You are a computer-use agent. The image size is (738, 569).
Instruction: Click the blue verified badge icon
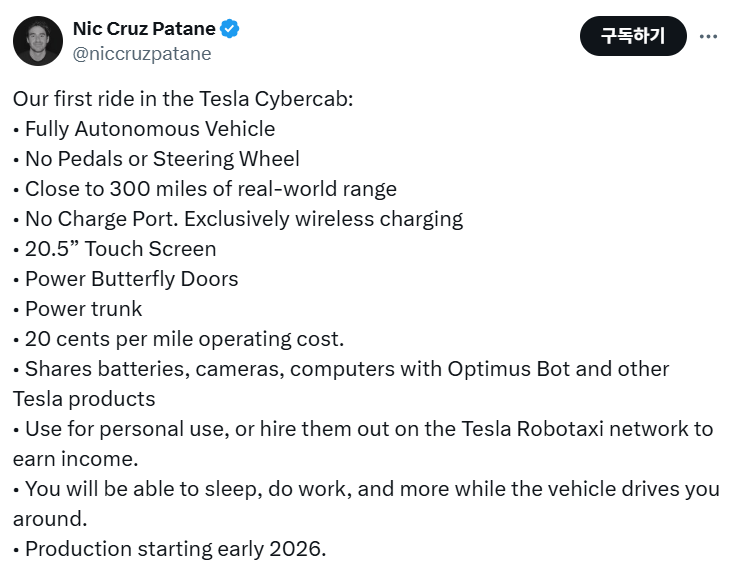click(230, 29)
